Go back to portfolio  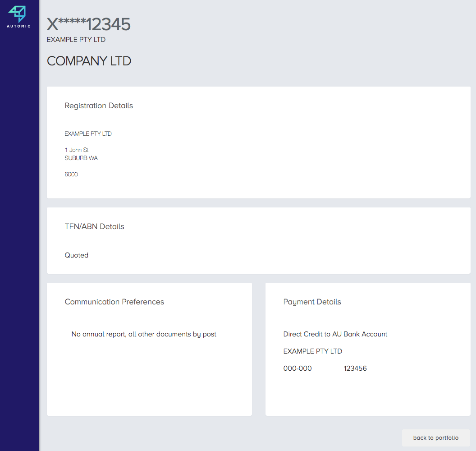pyautogui.click(x=435, y=437)
